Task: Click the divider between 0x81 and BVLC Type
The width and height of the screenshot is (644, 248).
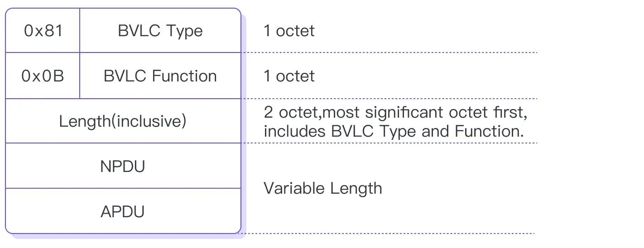Action: pyautogui.click(x=80, y=31)
